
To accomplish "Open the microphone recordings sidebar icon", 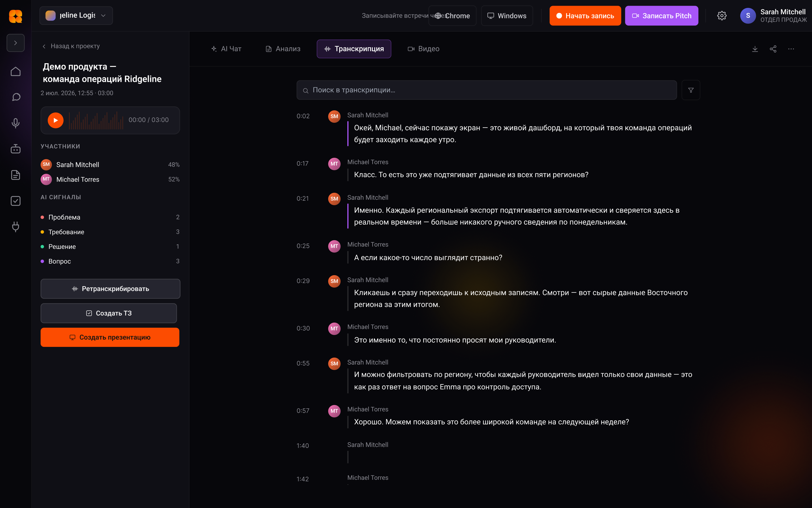I will (x=16, y=123).
